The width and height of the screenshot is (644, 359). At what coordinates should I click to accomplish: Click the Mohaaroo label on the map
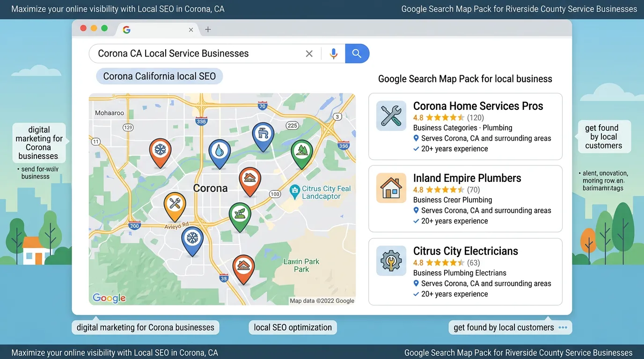click(110, 113)
